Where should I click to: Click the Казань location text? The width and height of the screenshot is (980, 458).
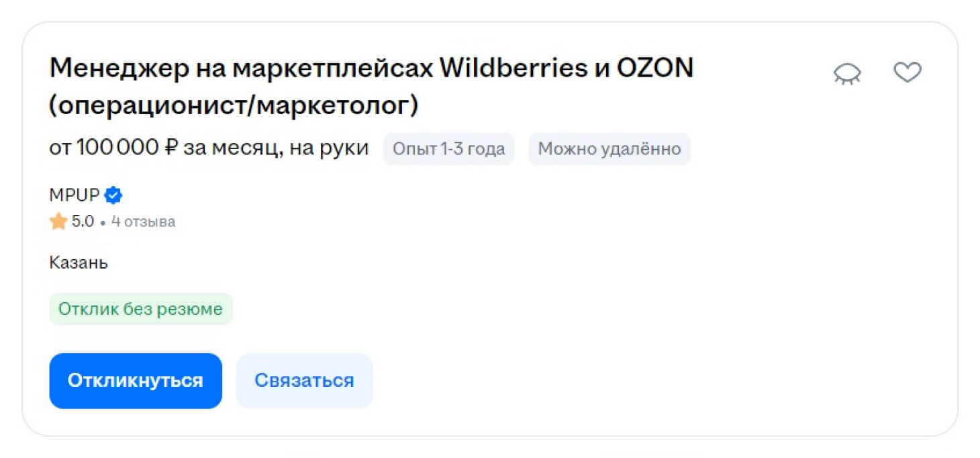pyautogui.click(x=79, y=263)
